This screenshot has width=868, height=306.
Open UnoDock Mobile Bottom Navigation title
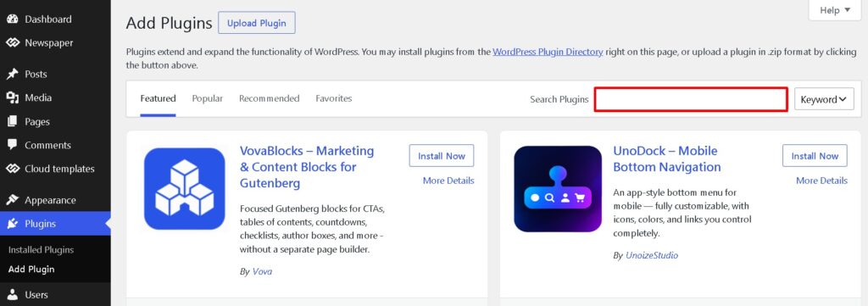(x=667, y=159)
